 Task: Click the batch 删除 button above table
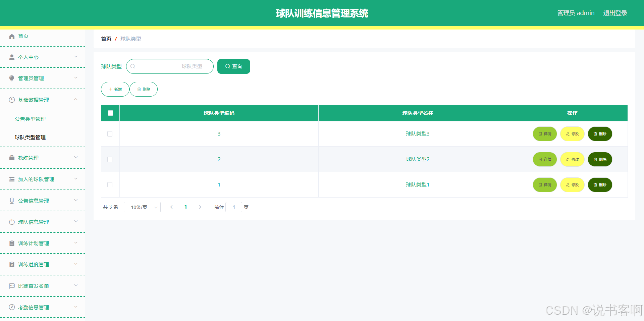click(x=144, y=89)
